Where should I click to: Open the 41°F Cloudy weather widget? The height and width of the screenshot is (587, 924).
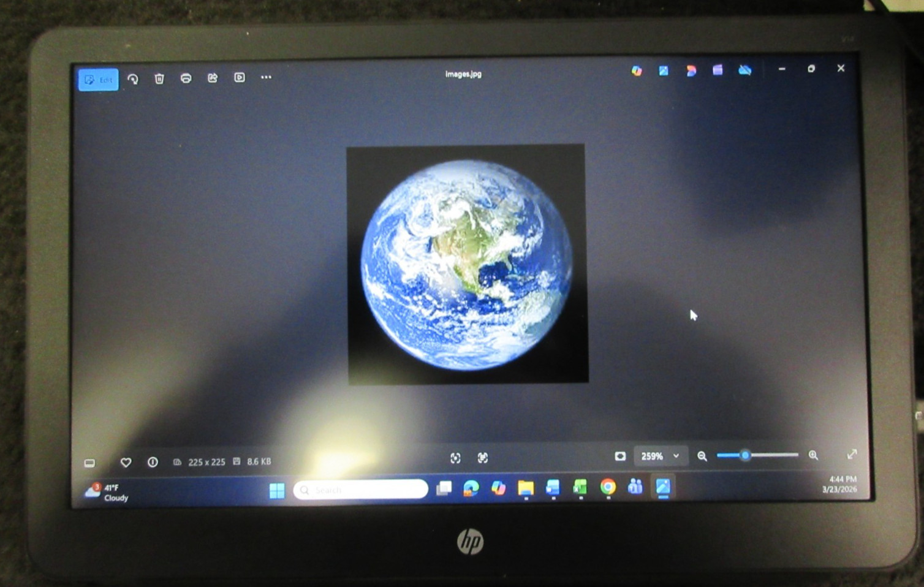[x=106, y=492]
